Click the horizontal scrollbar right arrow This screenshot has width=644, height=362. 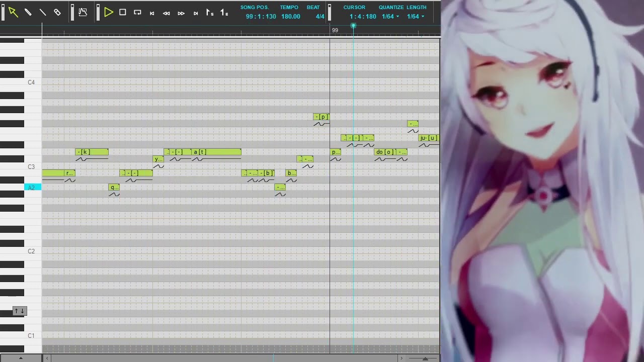(401, 358)
